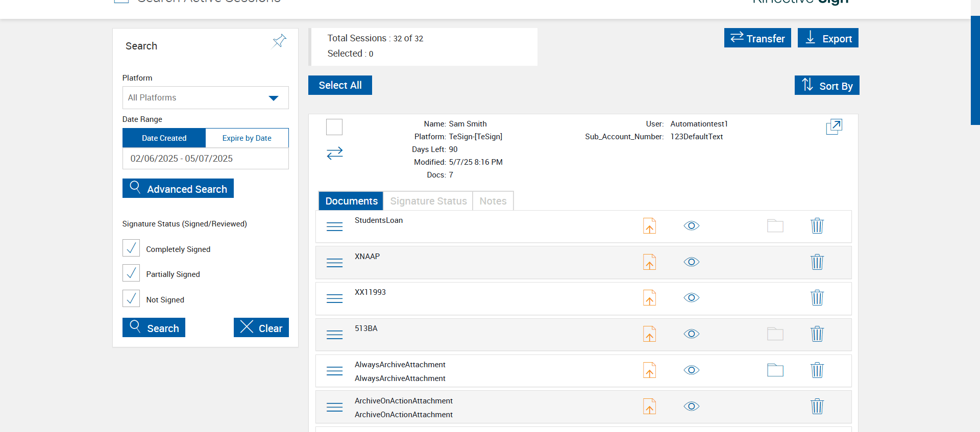Image resolution: width=980 pixels, height=432 pixels.
Task: Select the Sam Smith session checkbox
Action: coord(334,127)
